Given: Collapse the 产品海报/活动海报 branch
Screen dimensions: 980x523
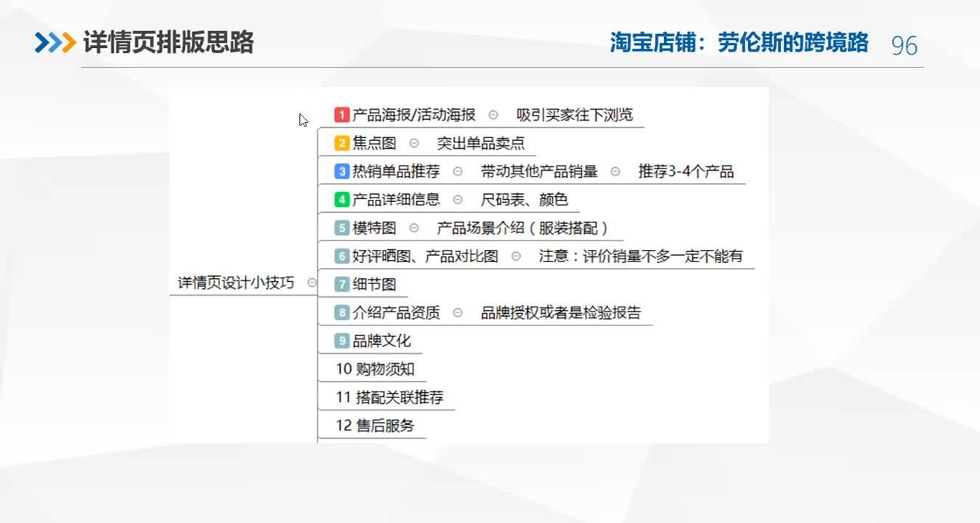Looking at the screenshot, I should pos(493,115).
